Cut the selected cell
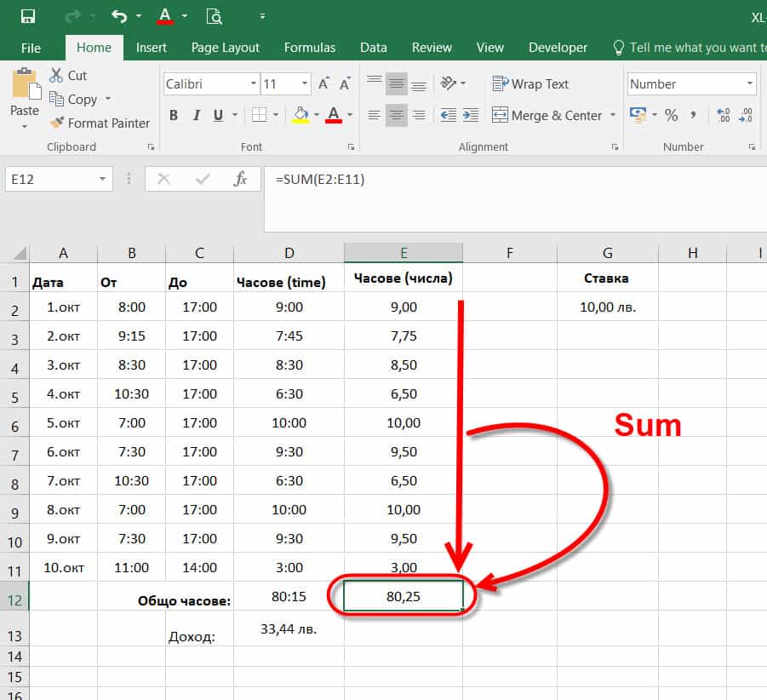This screenshot has width=767, height=700. click(68, 75)
